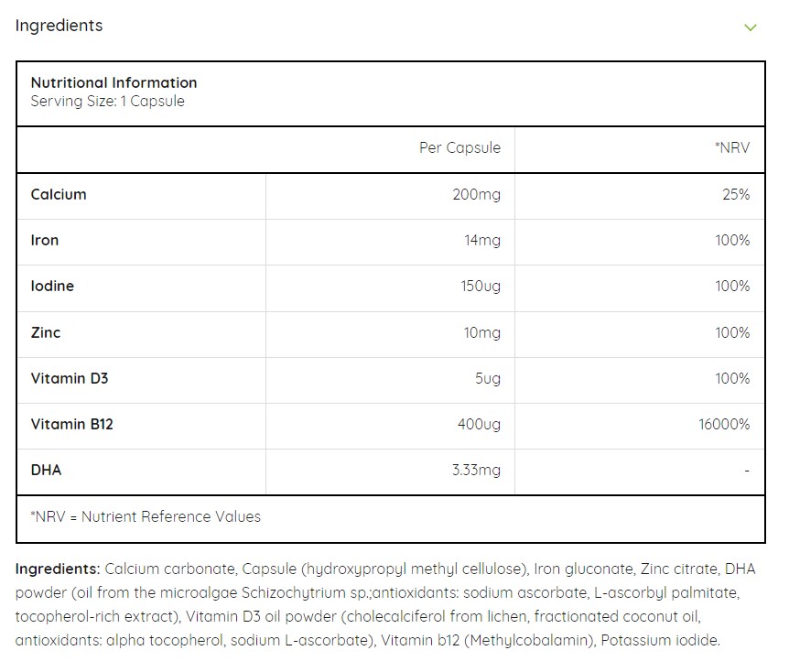Click the 200mg calcium amount cell
Image resolution: width=789 pixels, height=672 pixels.
click(476, 194)
